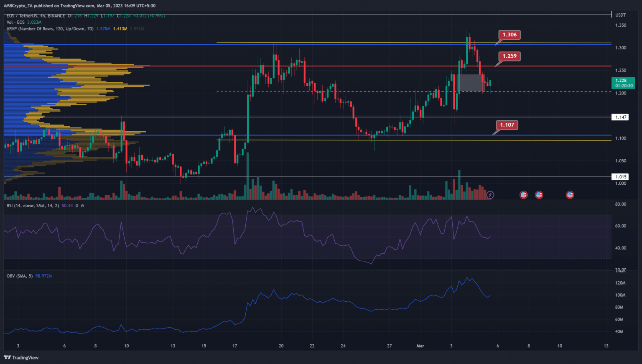
Task: Click the 'Mar' date label on time axis
Action: 420,346
